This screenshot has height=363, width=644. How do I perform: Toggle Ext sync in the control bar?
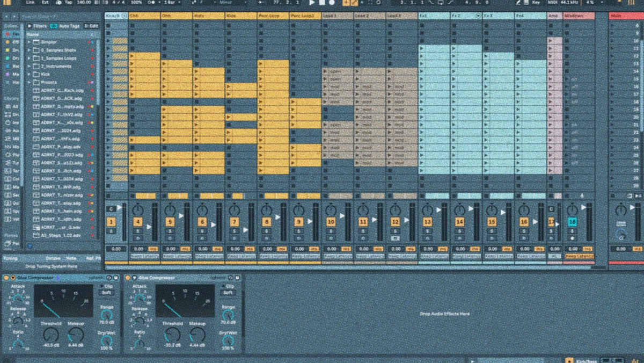click(44, 2)
